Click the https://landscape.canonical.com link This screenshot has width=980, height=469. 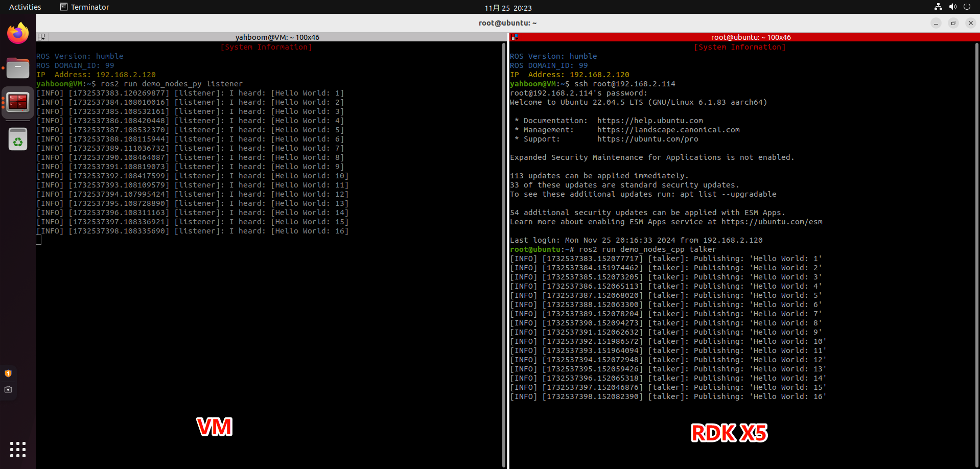tap(668, 130)
